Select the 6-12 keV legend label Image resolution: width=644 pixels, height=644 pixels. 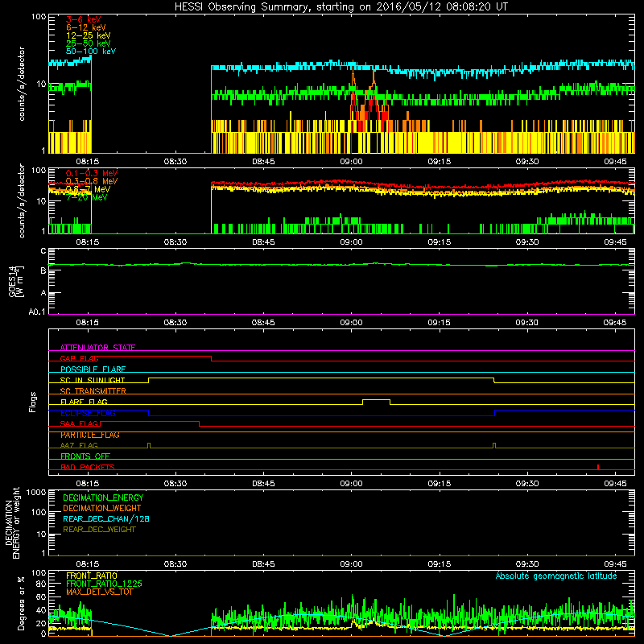[86, 27]
